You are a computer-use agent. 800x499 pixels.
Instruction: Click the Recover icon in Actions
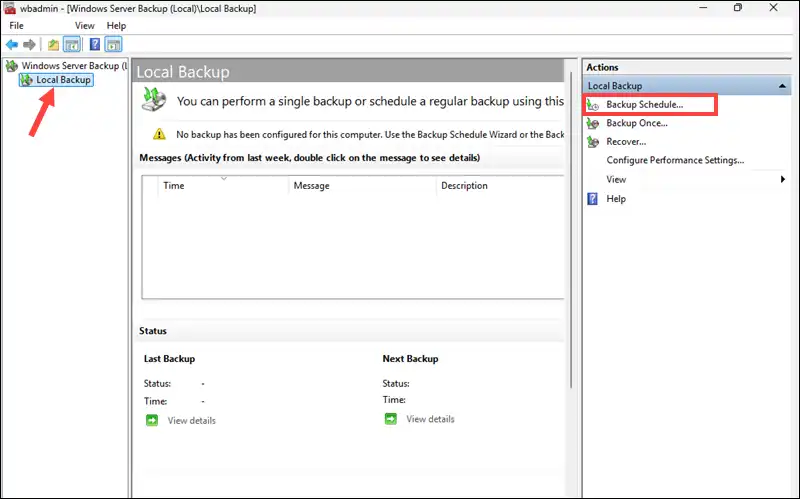(594, 142)
